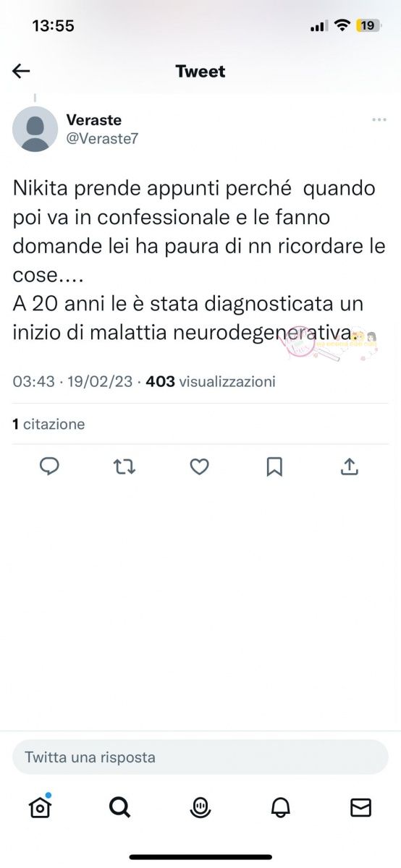The width and height of the screenshot is (401, 868).
Task: Open the Search magnifier tab
Action: (x=119, y=807)
